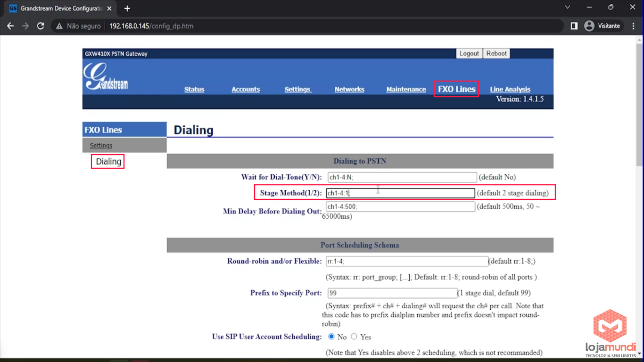The width and height of the screenshot is (644, 362).
Task: Click the 'Não seguro' security warning icon
Action: [x=59, y=26]
